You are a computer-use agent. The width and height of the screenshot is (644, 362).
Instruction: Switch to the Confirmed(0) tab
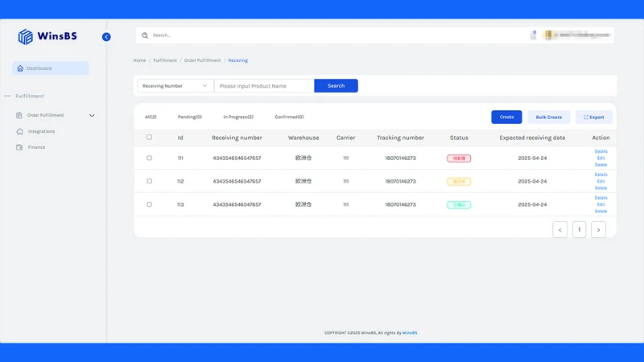(289, 117)
